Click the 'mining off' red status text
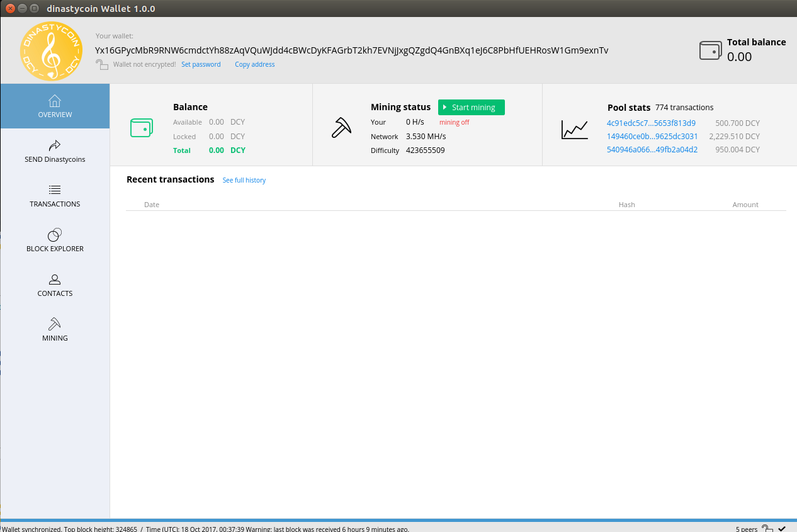This screenshot has width=797, height=532. point(455,122)
